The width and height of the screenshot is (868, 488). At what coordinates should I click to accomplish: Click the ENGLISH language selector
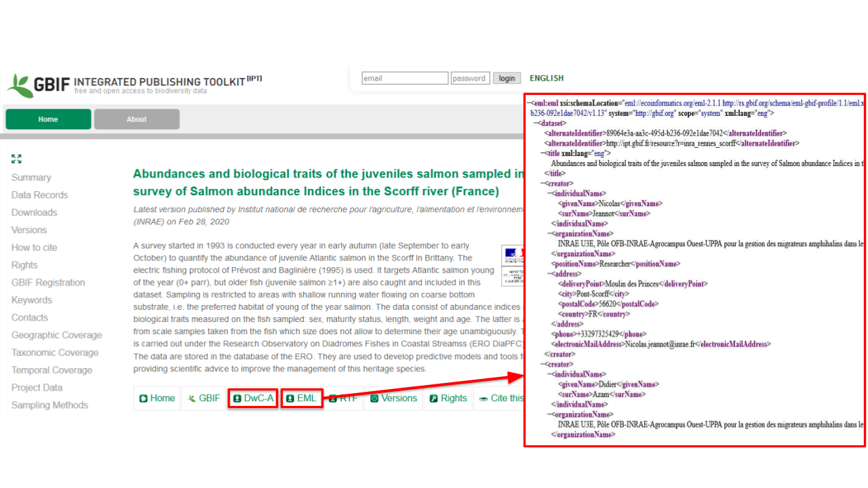tap(546, 79)
